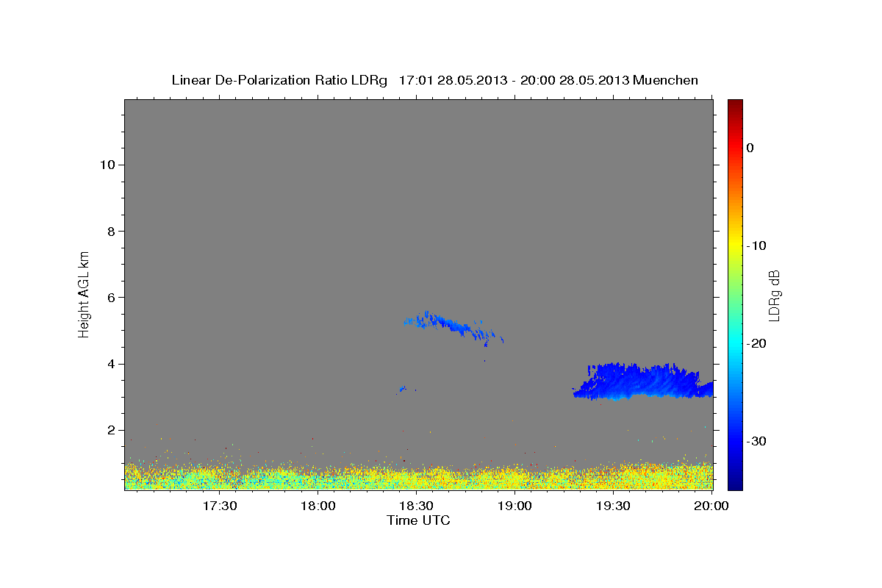882x588 pixels.
Task: Click the colorbar value label -30
Action: (756, 441)
